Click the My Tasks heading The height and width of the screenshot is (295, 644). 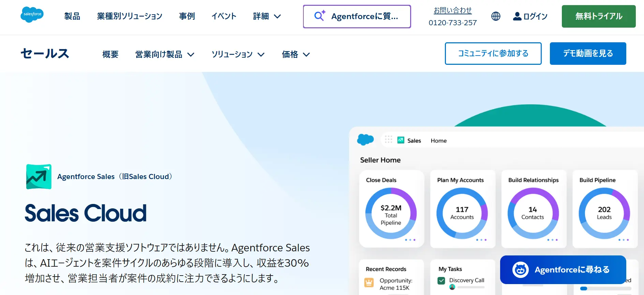450,269
